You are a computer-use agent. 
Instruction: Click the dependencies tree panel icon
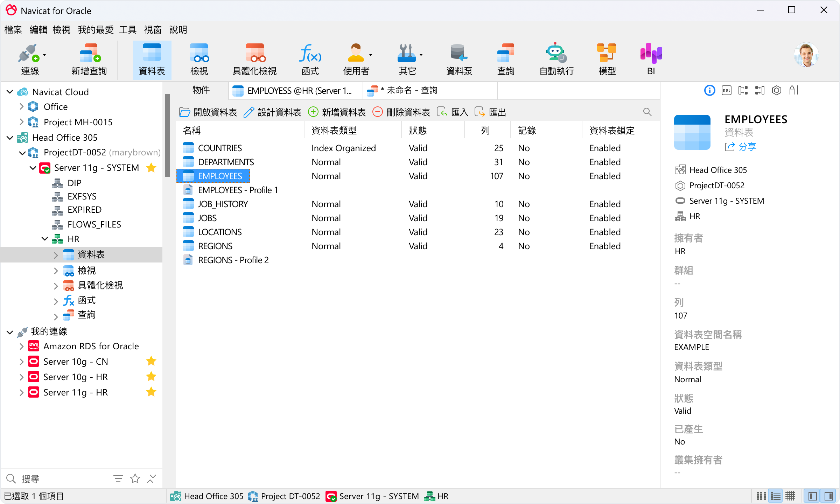[x=743, y=90]
